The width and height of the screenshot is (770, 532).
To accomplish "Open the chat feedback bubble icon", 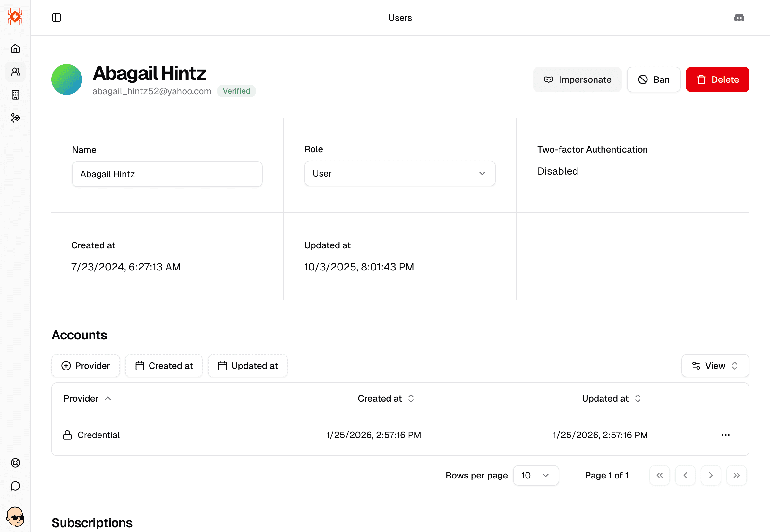I will [15, 486].
